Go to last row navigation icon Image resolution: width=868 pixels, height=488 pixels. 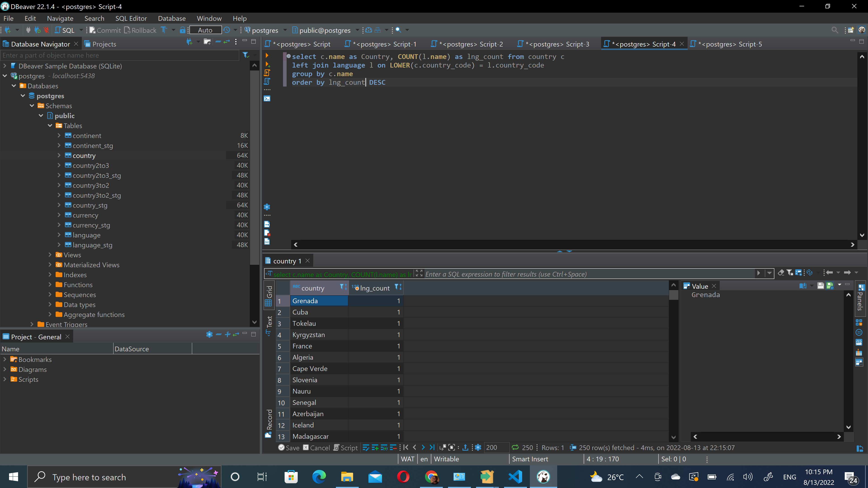tap(432, 448)
